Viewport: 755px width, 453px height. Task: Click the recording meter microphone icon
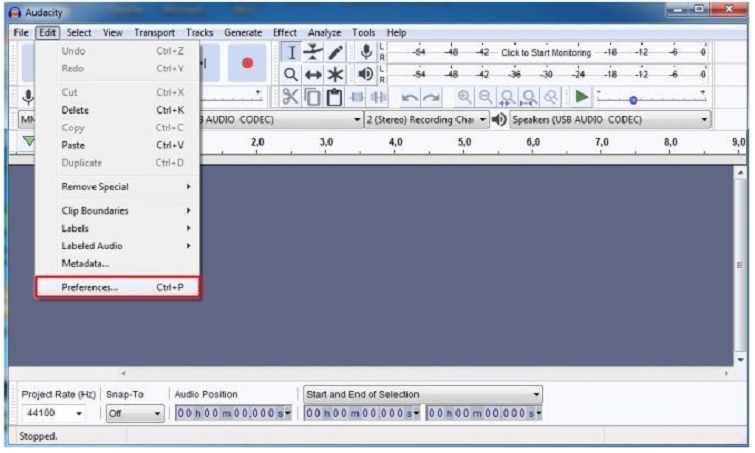point(366,53)
